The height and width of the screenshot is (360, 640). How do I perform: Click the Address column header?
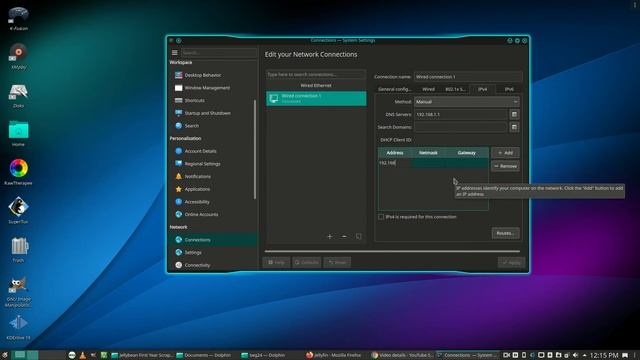click(x=395, y=153)
